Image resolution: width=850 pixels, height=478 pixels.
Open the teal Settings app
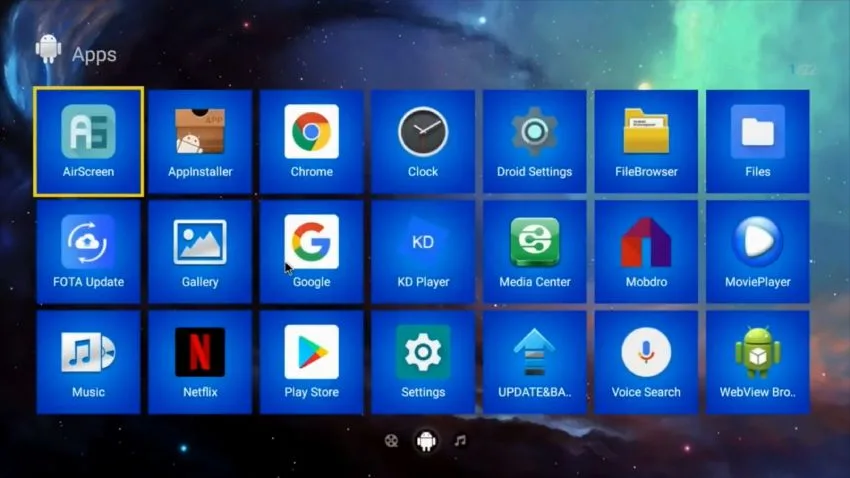coord(423,363)
